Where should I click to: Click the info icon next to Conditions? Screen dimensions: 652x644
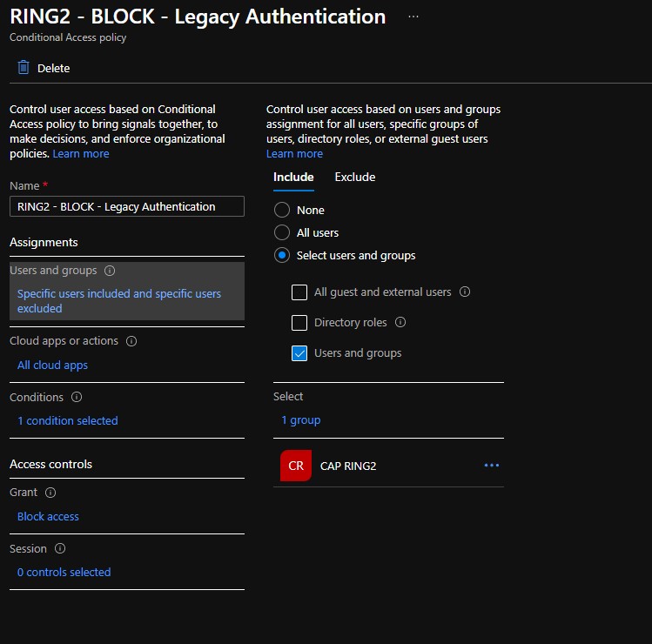click(77, 398)
